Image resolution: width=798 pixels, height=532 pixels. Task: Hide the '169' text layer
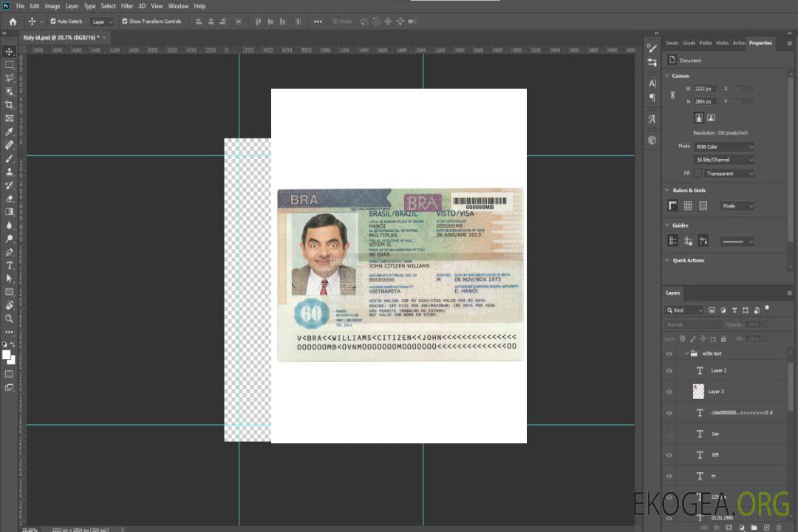click(669, 455)
